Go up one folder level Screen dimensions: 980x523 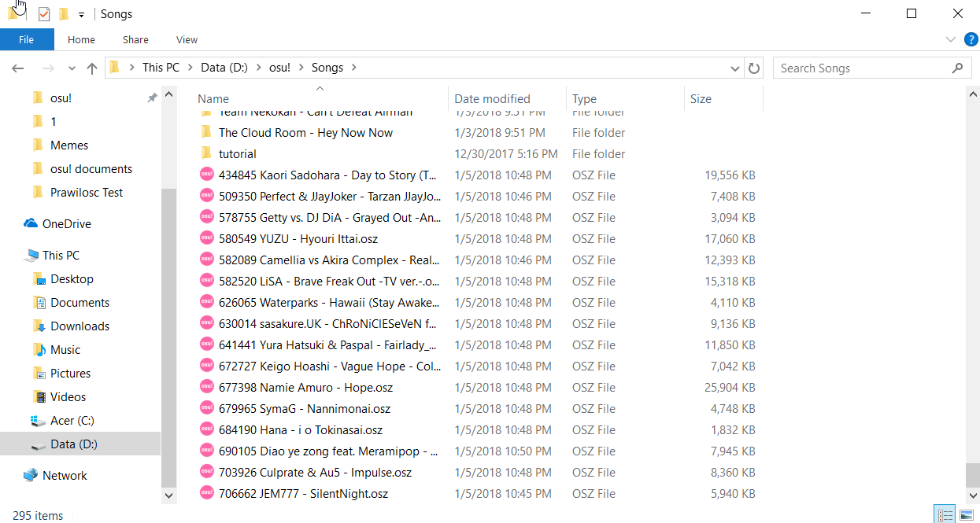click(x=92, y=68)
